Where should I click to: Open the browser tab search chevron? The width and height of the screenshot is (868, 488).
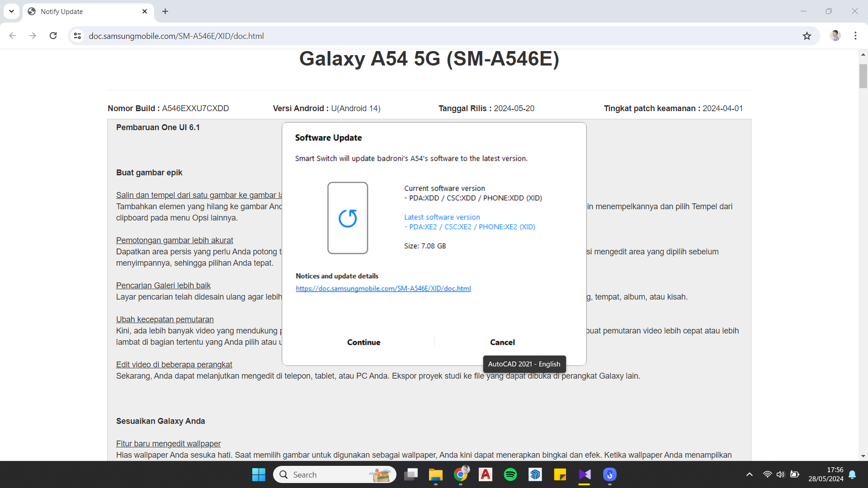coord(11,11)
